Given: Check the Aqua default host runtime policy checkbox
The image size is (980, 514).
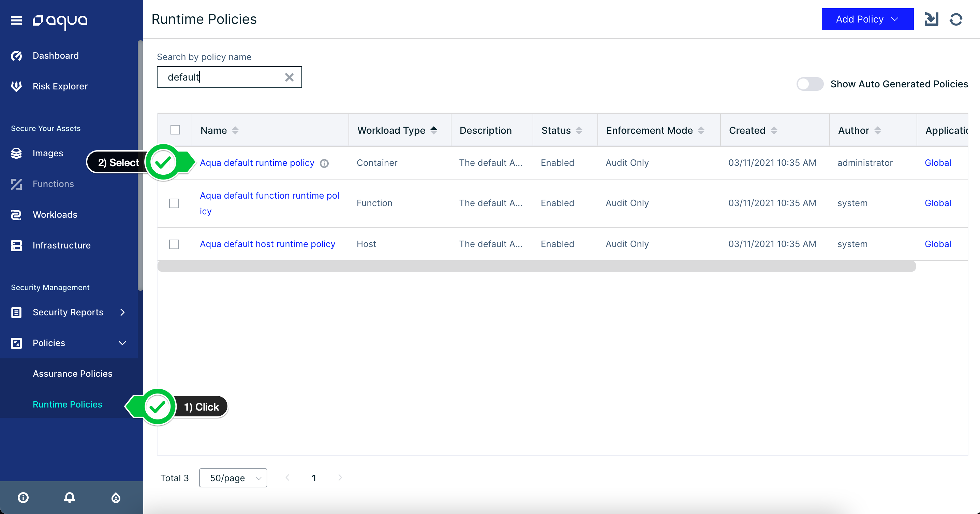Looking at the screenshot, I should pos(174,244).
